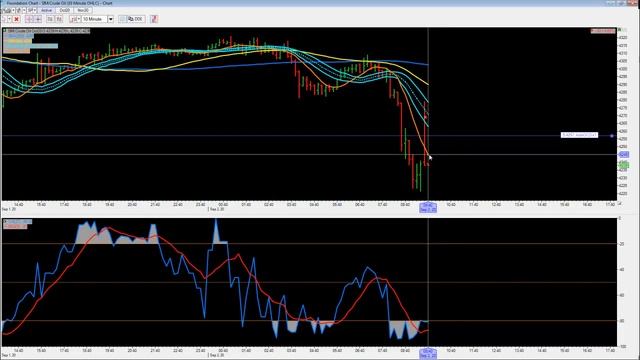Click the blue moving average legend label
Image resolution: width=640 pixels, height=360 pixels.
(18, 36)
